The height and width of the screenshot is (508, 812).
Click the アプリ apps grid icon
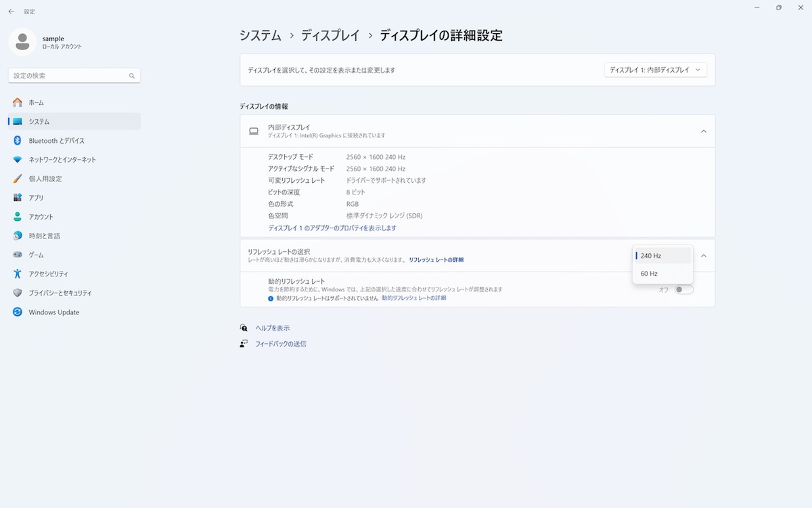tap(18, 198)
